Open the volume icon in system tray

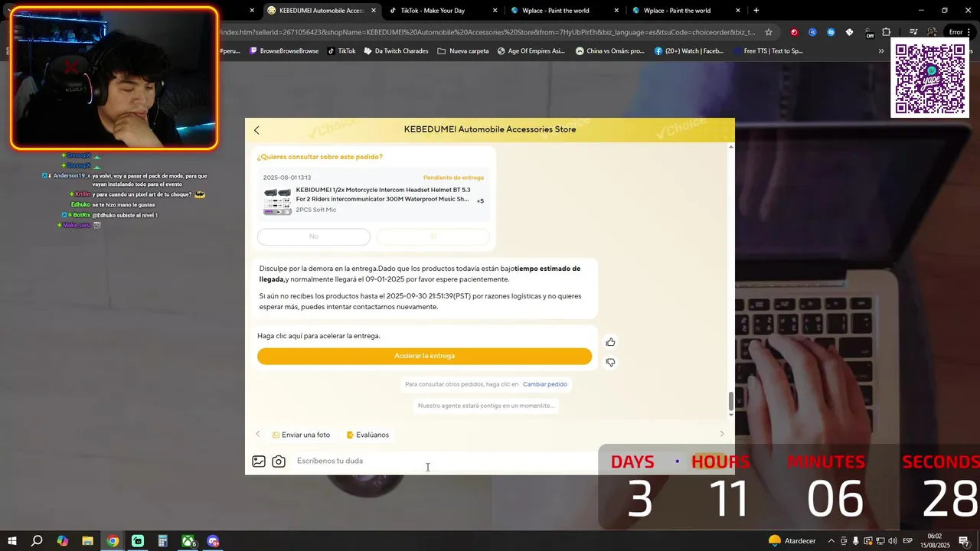(892, 541)
